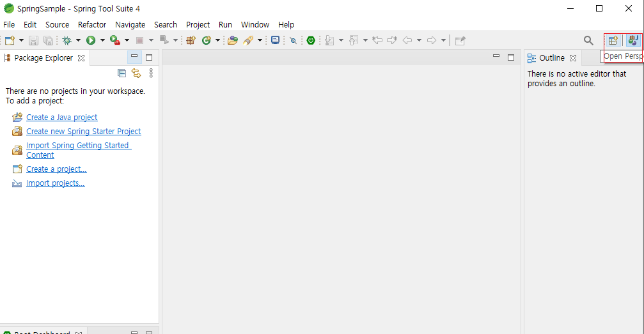
Task: Click Create a project... link
Action: pos(56,169)
